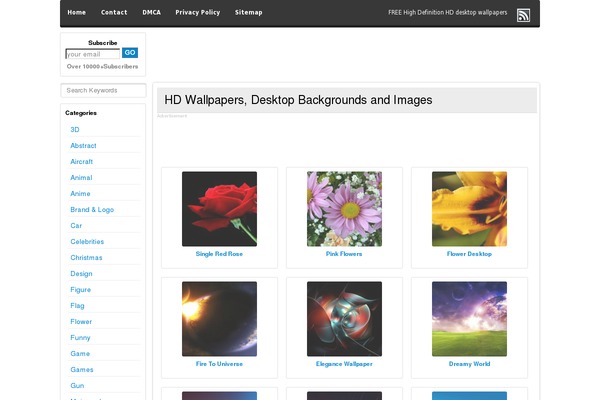Browse the Animal category

pos(81,178)
